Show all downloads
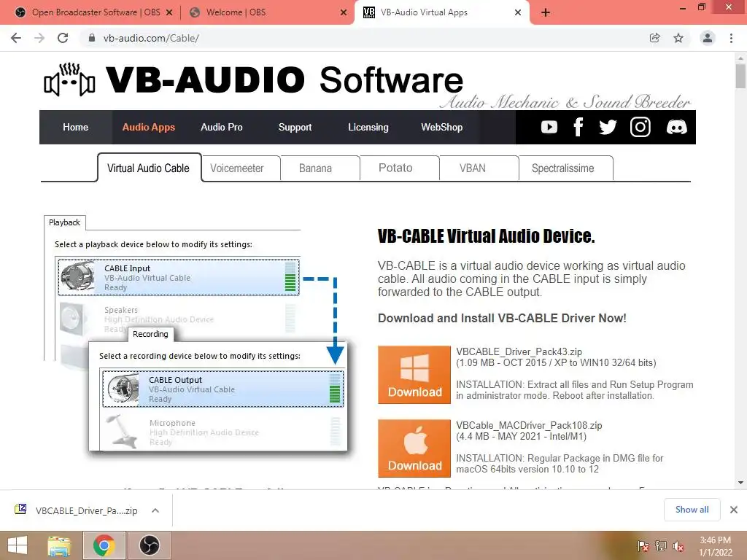Image resolution: width=747 pixels, height=560 pixels. pos(692,510)
